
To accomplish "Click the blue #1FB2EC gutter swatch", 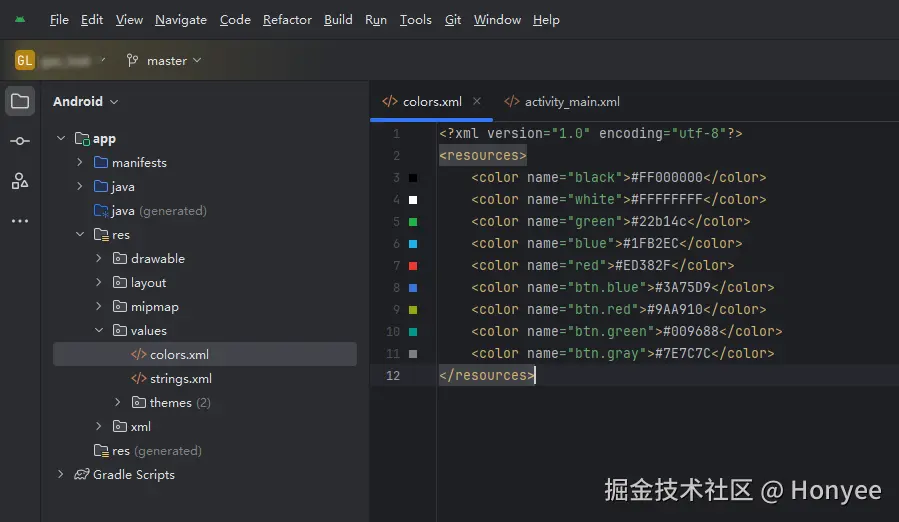I will click(x=413, y=244).
